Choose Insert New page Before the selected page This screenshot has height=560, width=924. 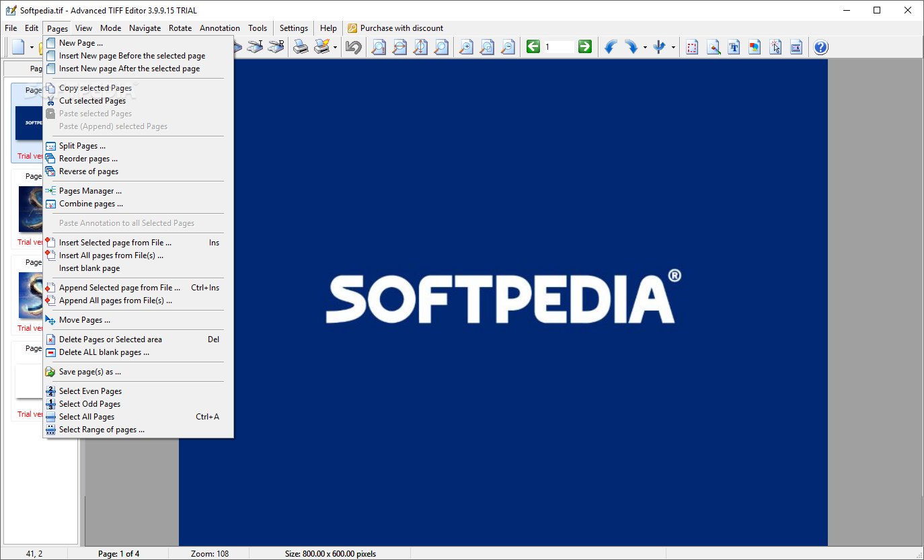(x=139, y=56)
